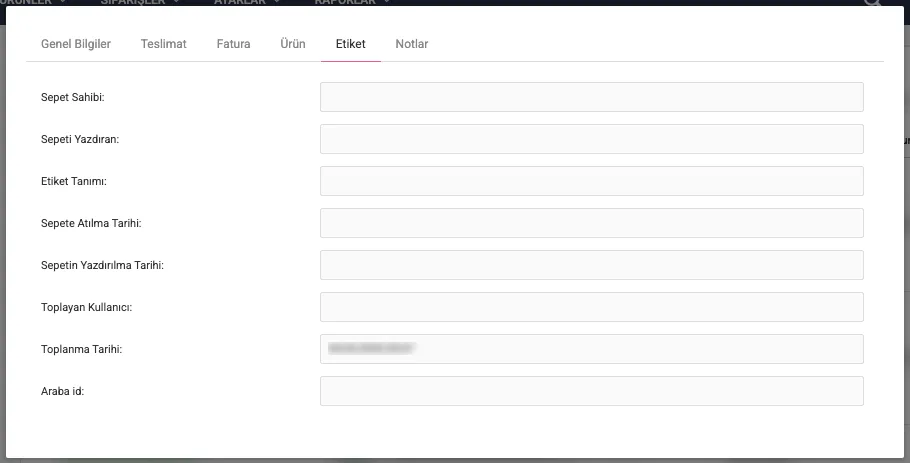This screenshot has height=463, width=910.
Task: Focus the Sepetin Yazdırılma Tarihi field
Action: (x=591, y=265)
